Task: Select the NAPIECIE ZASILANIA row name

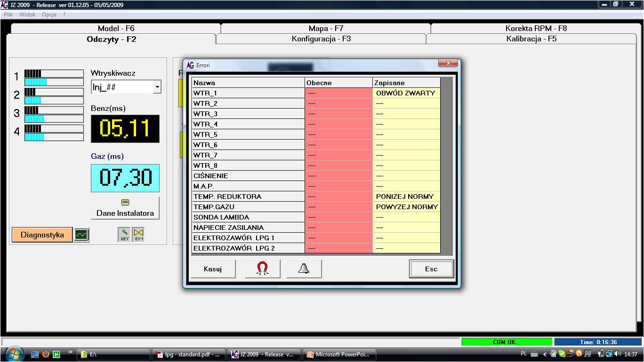Action: (249, 228)
